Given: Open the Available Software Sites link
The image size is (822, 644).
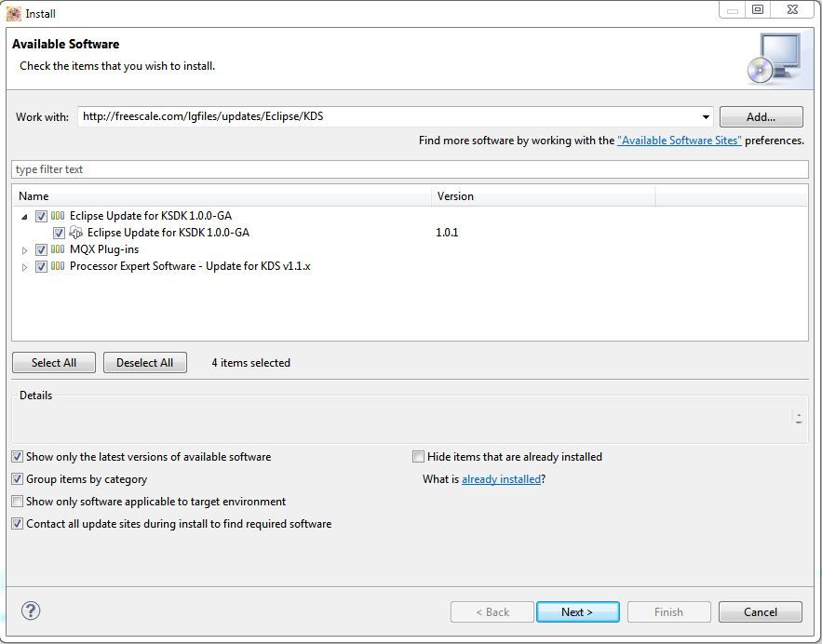Looking at the screenshot, I should pos(680,141).
